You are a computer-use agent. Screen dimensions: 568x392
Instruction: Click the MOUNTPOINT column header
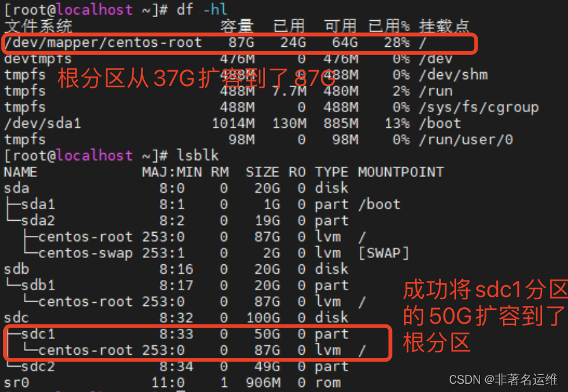tap(401, 173)
